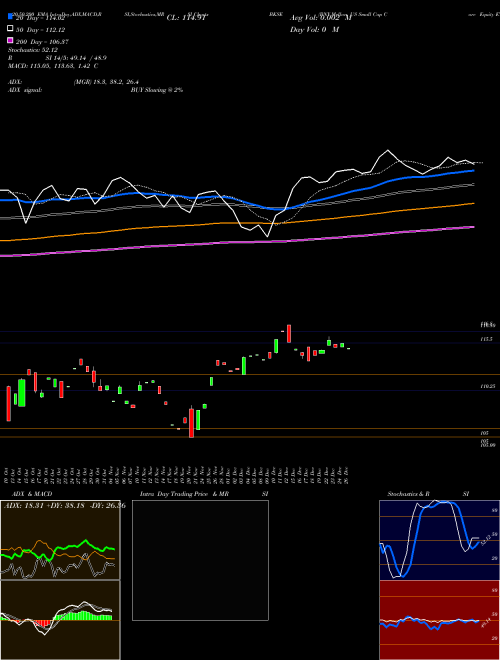This screenshot has height=660, width=500.
Task: Click the 'Stochastics & R' panel title
Action: (x=408, y=494)
